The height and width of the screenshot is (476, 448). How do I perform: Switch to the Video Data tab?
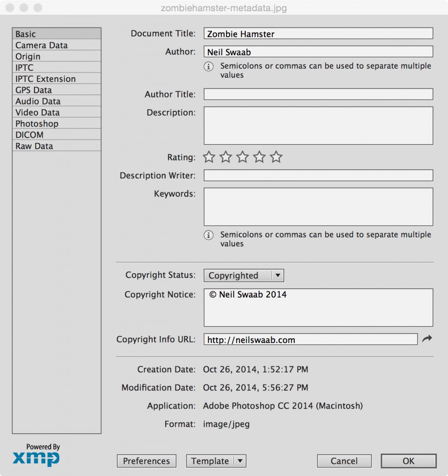click(x=56, y=112)
